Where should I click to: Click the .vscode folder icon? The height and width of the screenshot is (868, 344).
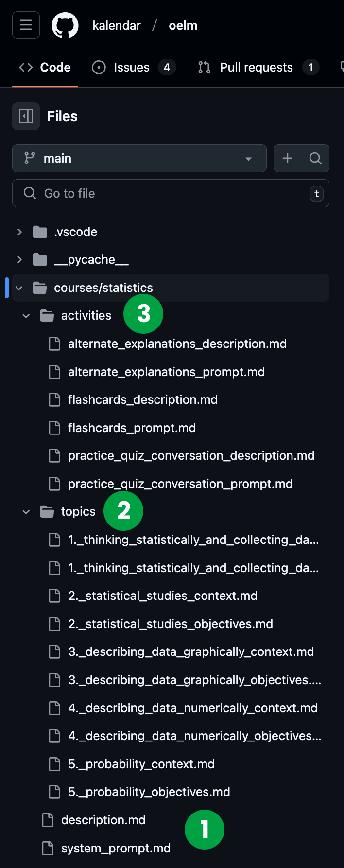pos(40,232)
